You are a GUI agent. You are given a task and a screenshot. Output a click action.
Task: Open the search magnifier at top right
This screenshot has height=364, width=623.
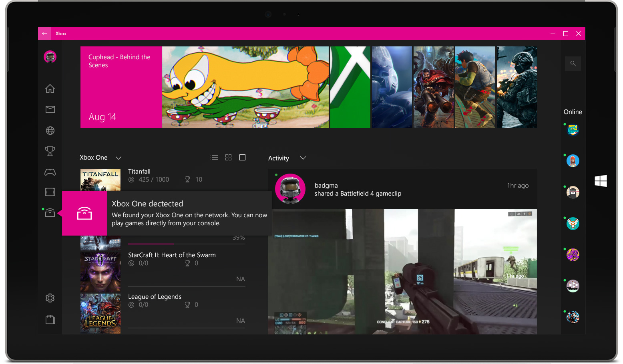pos(573,63)
